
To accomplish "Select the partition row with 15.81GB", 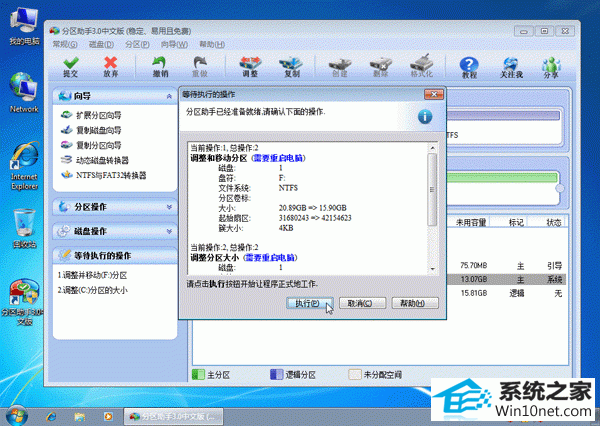I will [x=506, y=293].
